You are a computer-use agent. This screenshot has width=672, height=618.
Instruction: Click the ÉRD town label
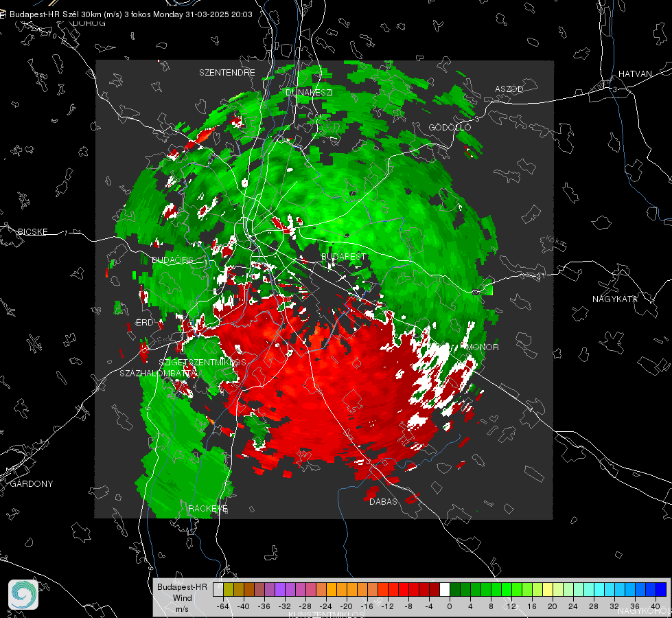point(144,323)
